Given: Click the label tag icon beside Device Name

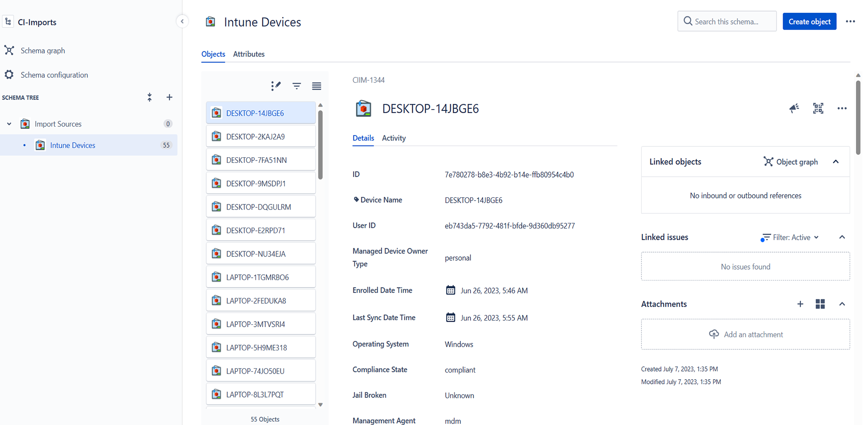Looking at the screenshot, I should [x=356, y=200].
